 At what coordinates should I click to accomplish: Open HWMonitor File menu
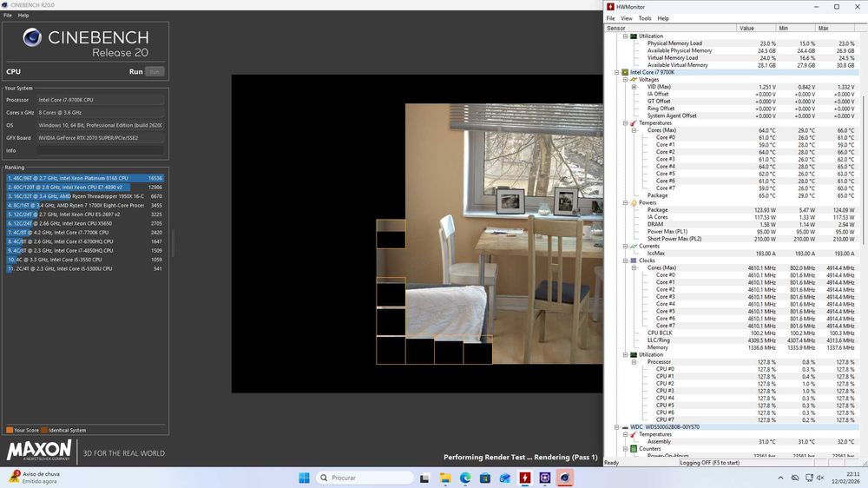click(610, 18)
